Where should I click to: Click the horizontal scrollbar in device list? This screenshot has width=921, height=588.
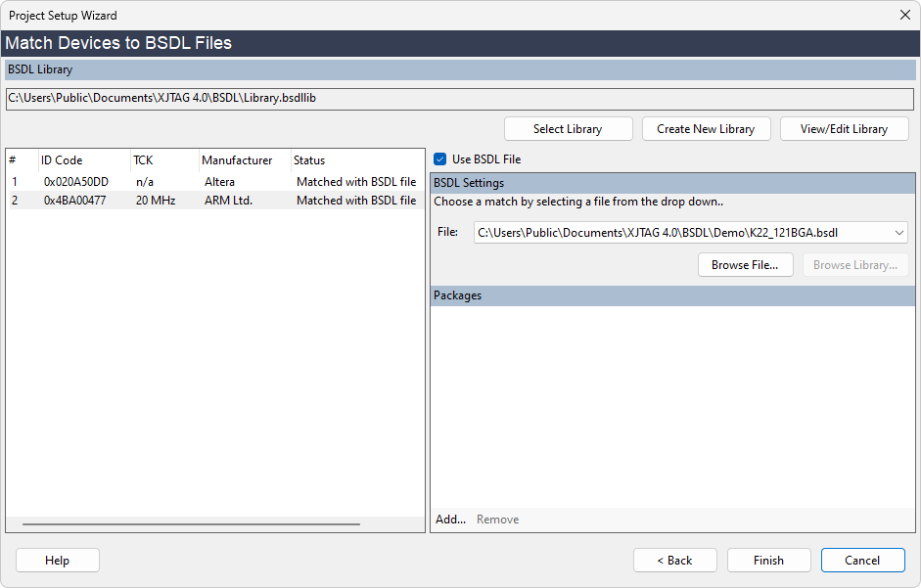click(x=191, y=524)
